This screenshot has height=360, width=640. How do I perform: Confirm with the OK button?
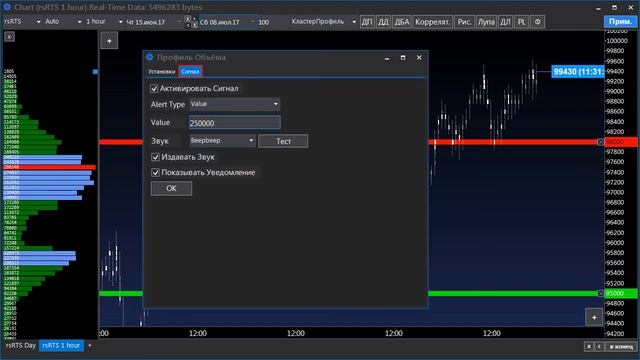[x=171, y=189]
